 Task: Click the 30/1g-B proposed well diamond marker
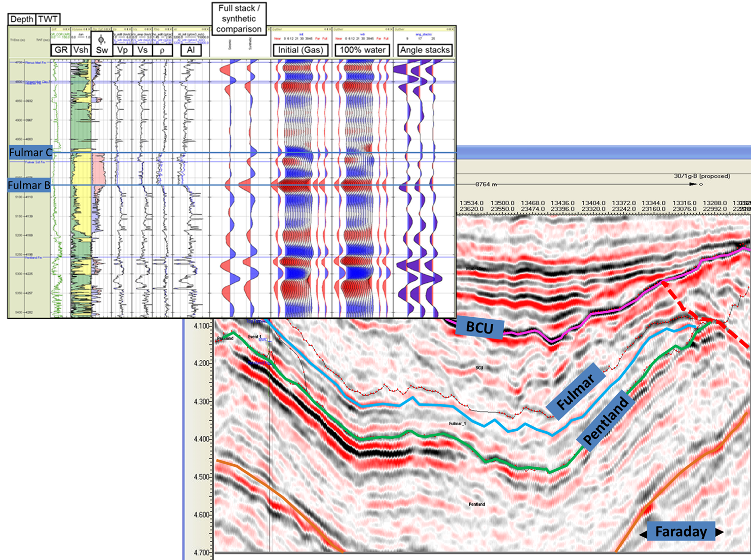click(701, 184)
